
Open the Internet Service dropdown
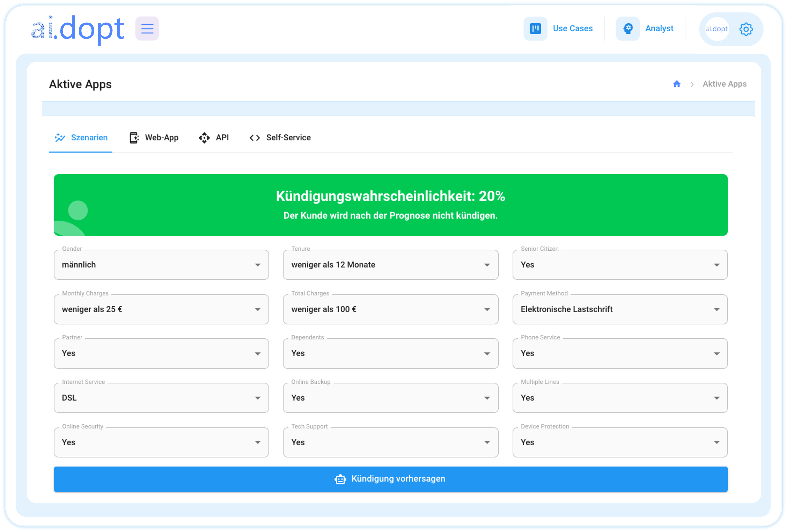(161, 398)
